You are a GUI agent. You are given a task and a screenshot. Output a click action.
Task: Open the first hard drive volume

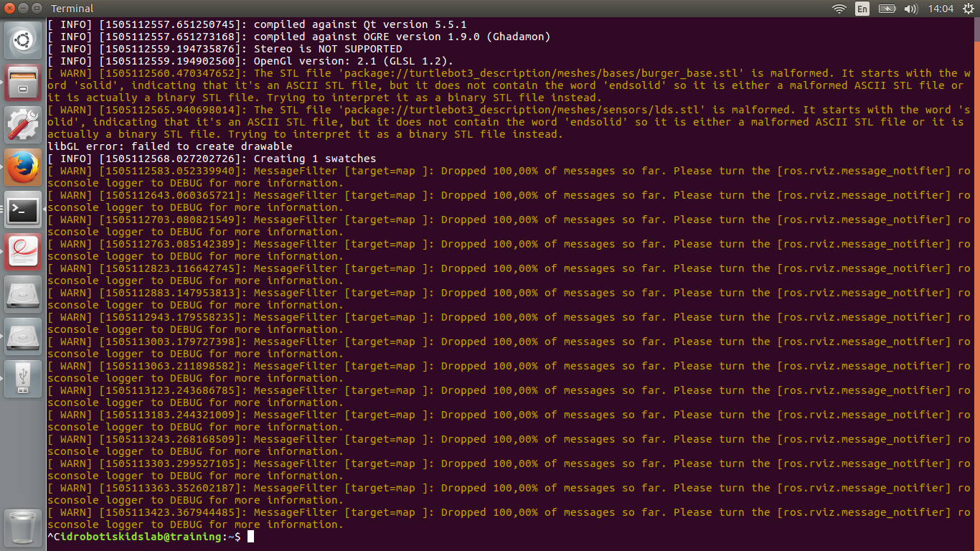(x=23, y=293)
